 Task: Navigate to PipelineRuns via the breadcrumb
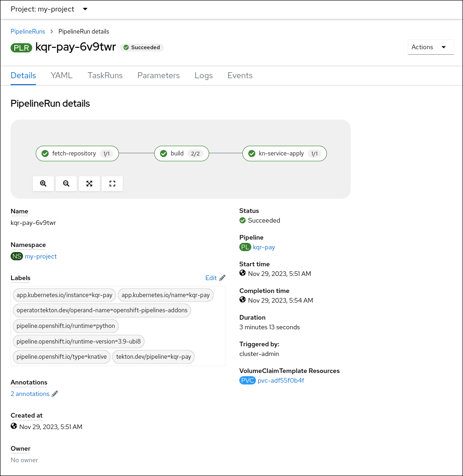[x=28, y=31]
